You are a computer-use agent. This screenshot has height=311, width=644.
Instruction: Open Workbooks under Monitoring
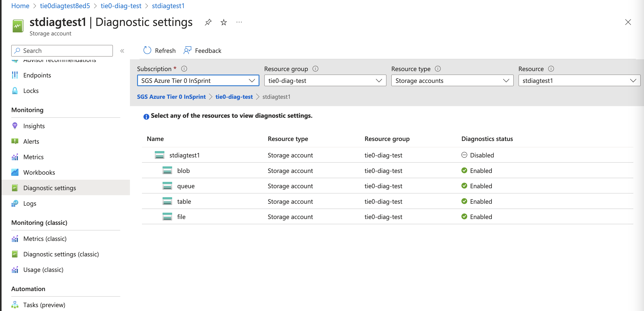pyautogui.click(x=39, y=173)
